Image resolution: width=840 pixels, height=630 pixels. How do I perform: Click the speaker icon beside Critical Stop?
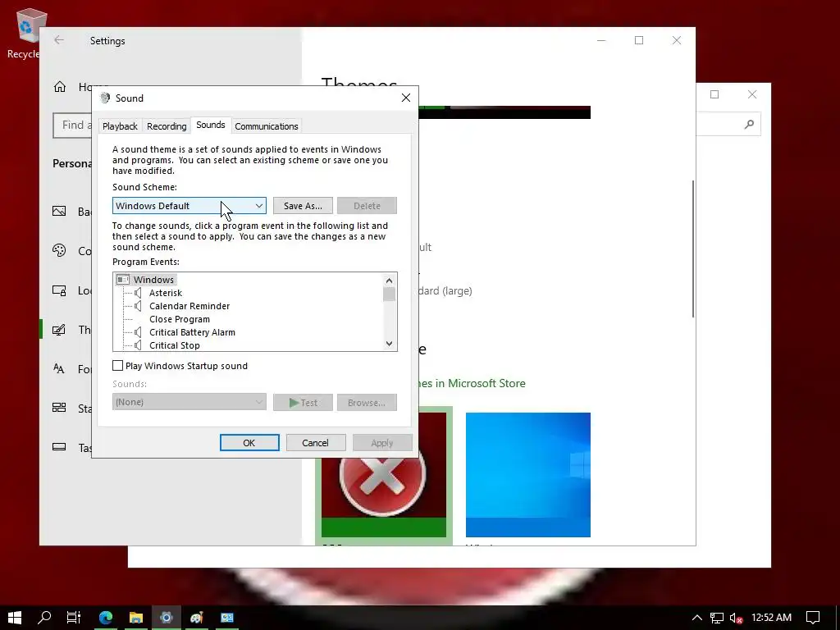pos(138,345)
